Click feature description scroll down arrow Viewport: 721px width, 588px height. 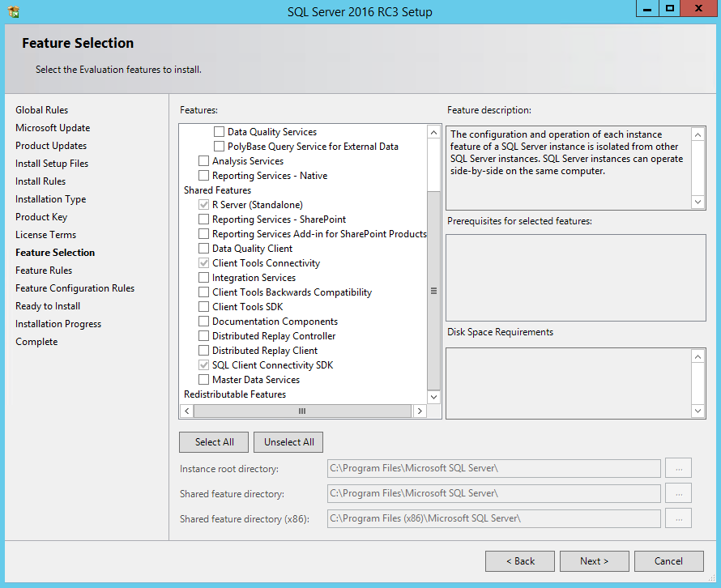(698, 202)
